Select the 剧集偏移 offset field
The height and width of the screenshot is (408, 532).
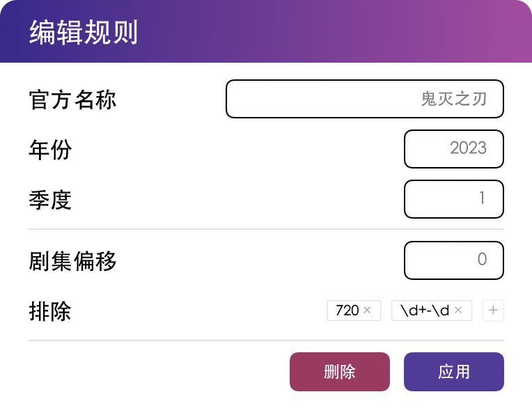(453, 260)
